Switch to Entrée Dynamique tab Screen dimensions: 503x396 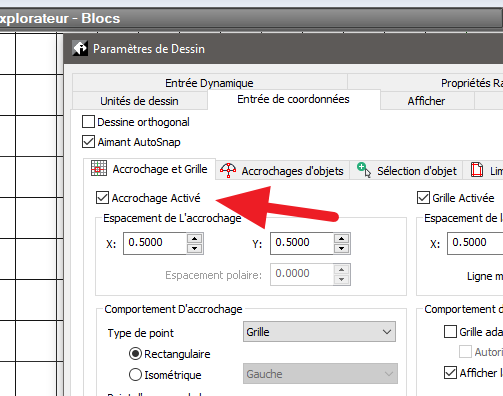click(209, 83)
